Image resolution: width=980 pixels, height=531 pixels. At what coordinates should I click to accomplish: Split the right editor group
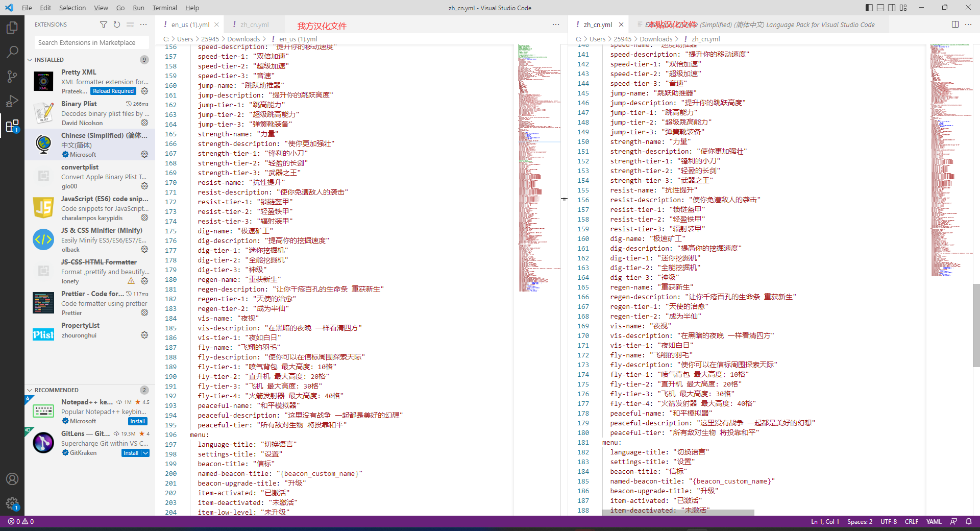955,25
